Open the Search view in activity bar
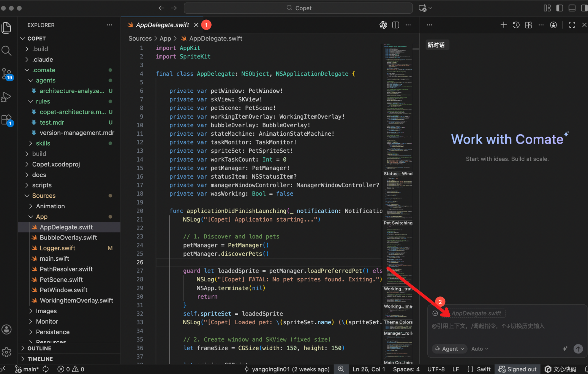The height and width of the screenshot is (374, 588). [6, 51]
